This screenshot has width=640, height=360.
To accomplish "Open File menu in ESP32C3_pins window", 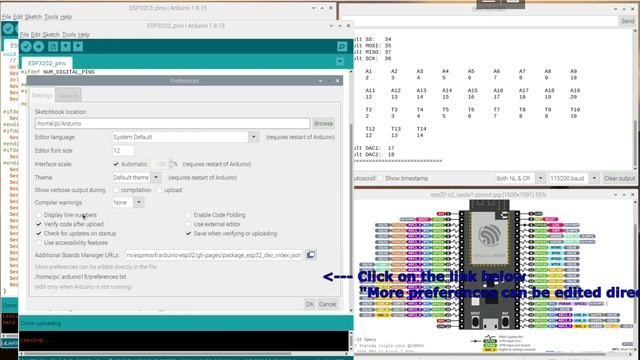I will tap(7, 17).
